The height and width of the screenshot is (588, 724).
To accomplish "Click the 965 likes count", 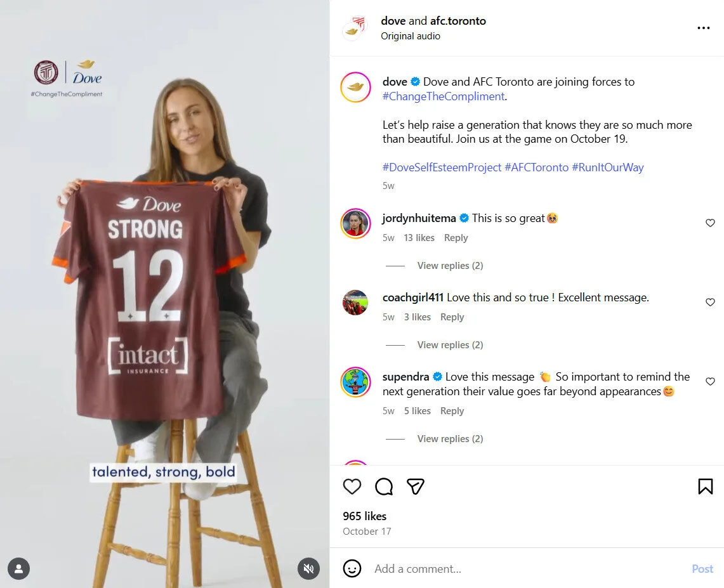I will click(x=364, y=516).
